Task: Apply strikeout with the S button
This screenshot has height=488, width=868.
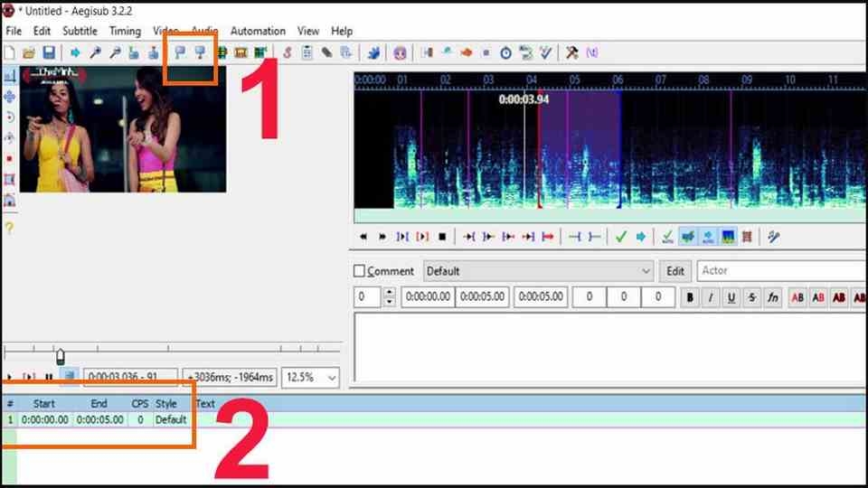Action: click(x=751, y=297)
